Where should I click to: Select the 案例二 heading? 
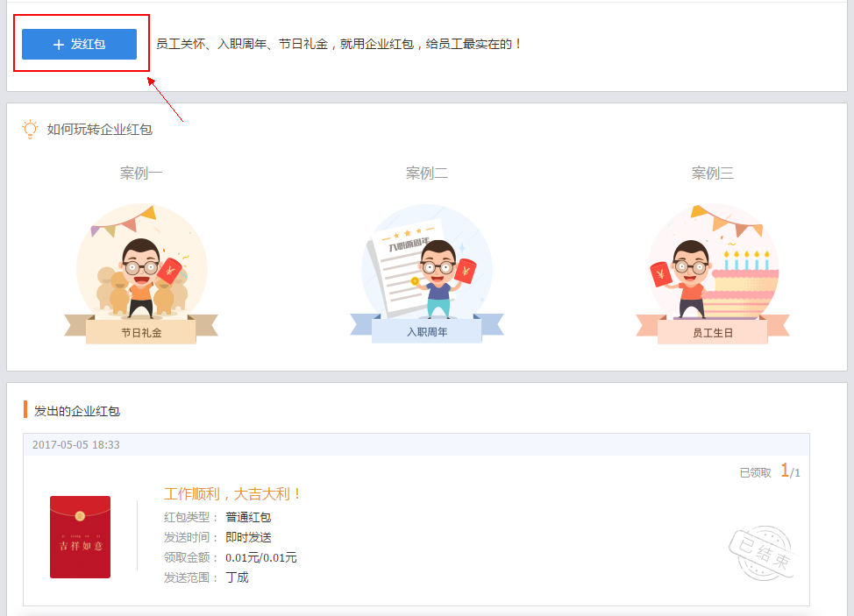[427, 173]
